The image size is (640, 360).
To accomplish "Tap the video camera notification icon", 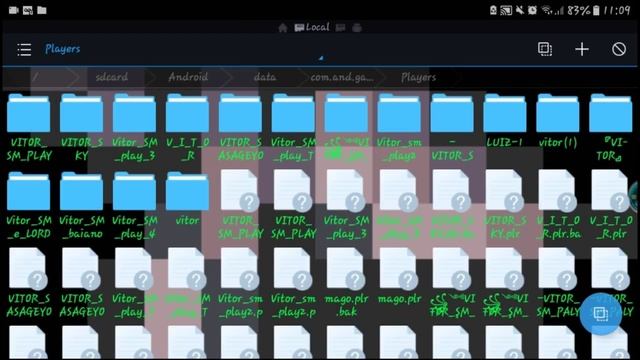I will click(14, 10).
